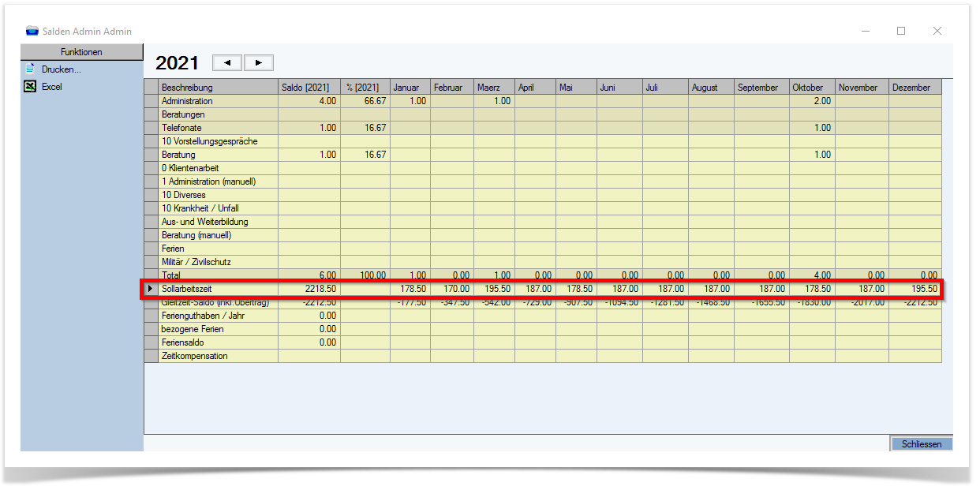Click the Februar column header
The width and height of the screenshot is (980, 490).
point(452,88)
